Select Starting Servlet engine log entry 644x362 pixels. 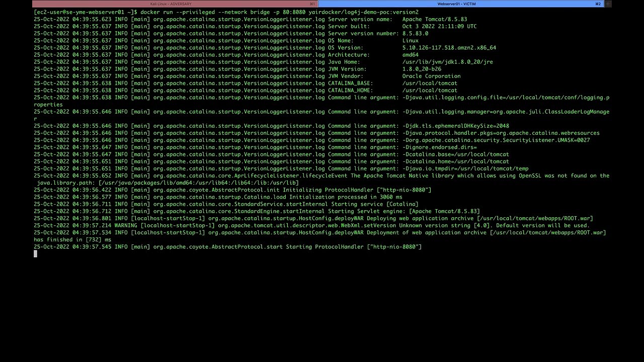[x=257, y=211]
